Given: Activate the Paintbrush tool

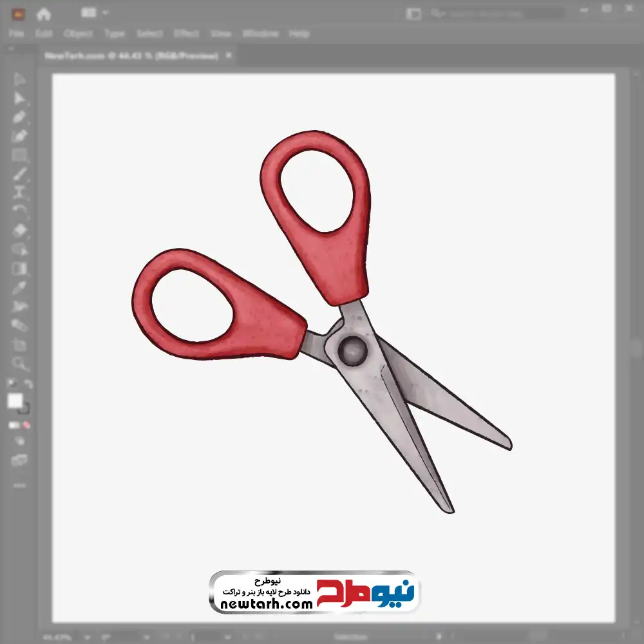Looking at the screenshot, I should pos(19,174).
